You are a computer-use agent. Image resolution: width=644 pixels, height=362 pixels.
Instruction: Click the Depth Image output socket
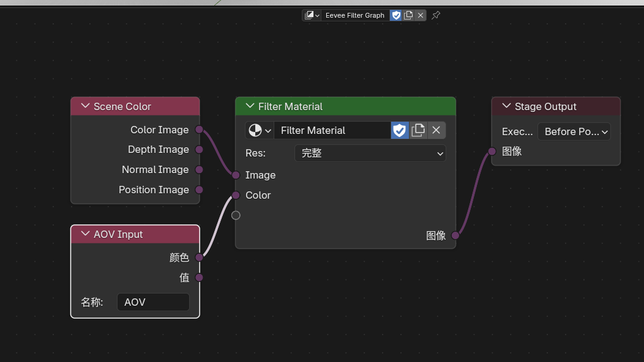pyautogui.click(x=199, y=149)
